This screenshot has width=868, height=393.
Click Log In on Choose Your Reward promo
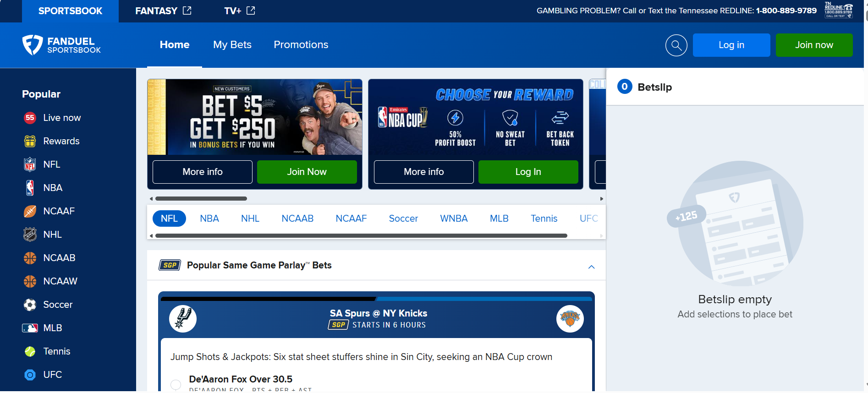tap(528, 172)
